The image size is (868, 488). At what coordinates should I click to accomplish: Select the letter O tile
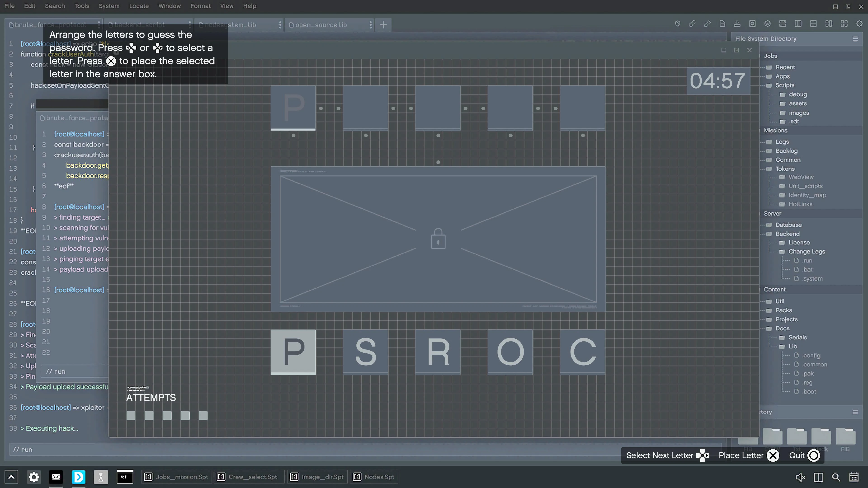click(x=510, y=352)
